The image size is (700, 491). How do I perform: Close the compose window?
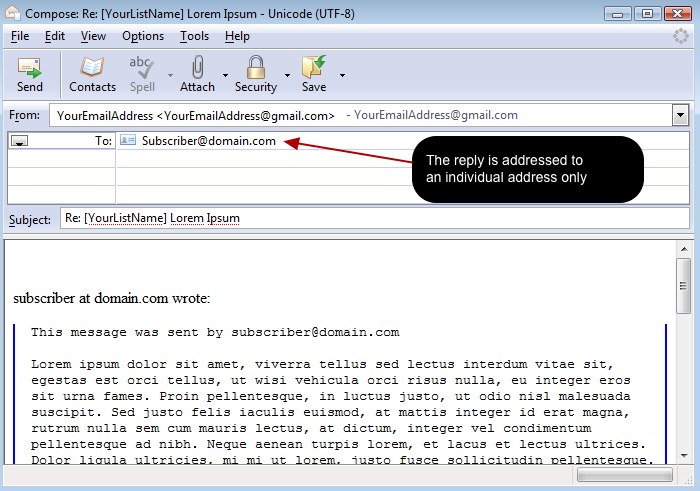678,14
